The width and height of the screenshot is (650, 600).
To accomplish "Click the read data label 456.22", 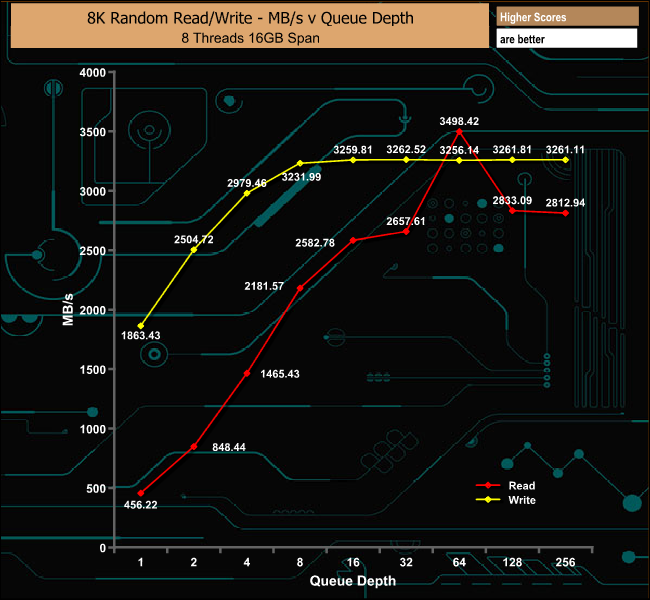I will [x=141, y=505].
